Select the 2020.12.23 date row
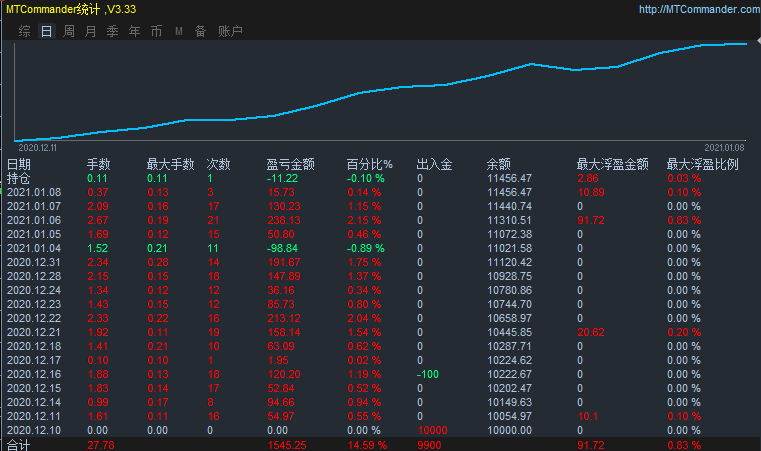The image size is (761, 451). pos(34,305)
